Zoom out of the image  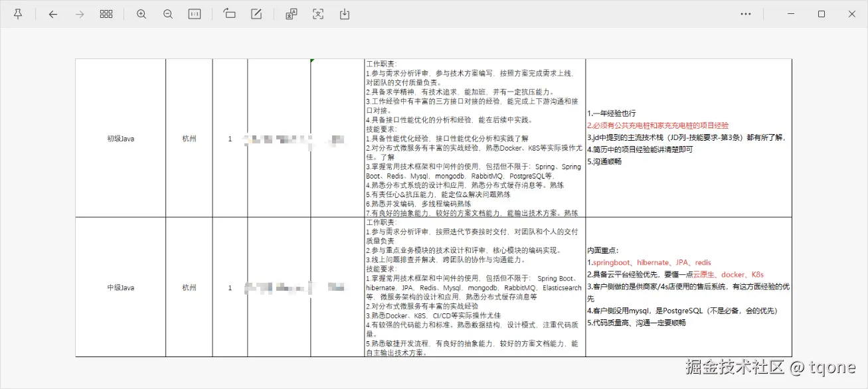coord(167,13)
